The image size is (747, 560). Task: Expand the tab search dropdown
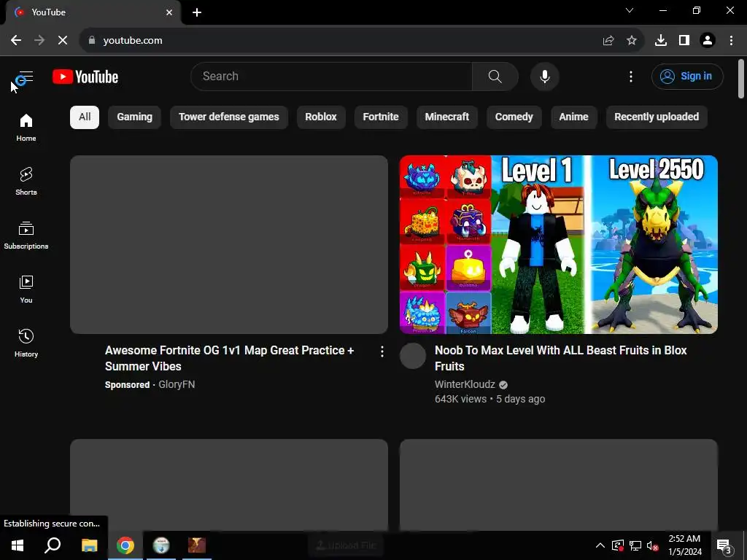point(630,10)
